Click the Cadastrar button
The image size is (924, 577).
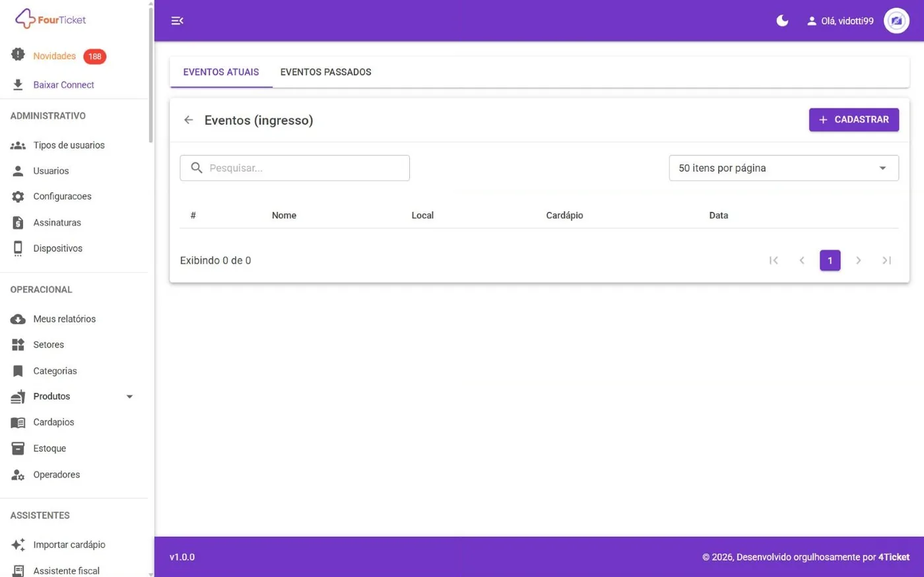click(x=854, y=119)
